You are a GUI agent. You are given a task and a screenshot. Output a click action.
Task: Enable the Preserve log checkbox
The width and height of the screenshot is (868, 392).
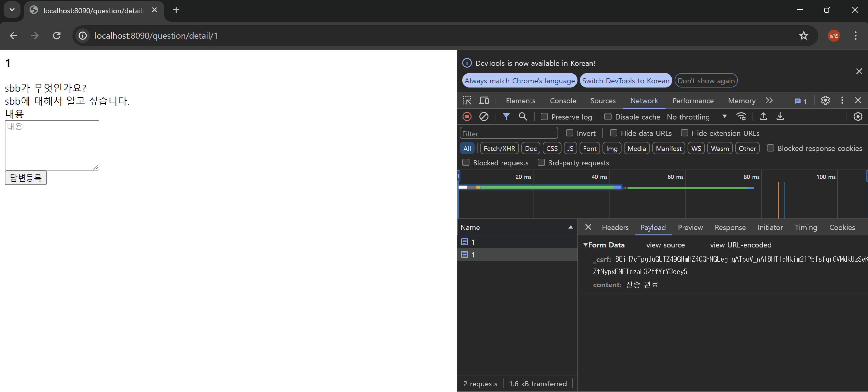click(x=544, y=116)
